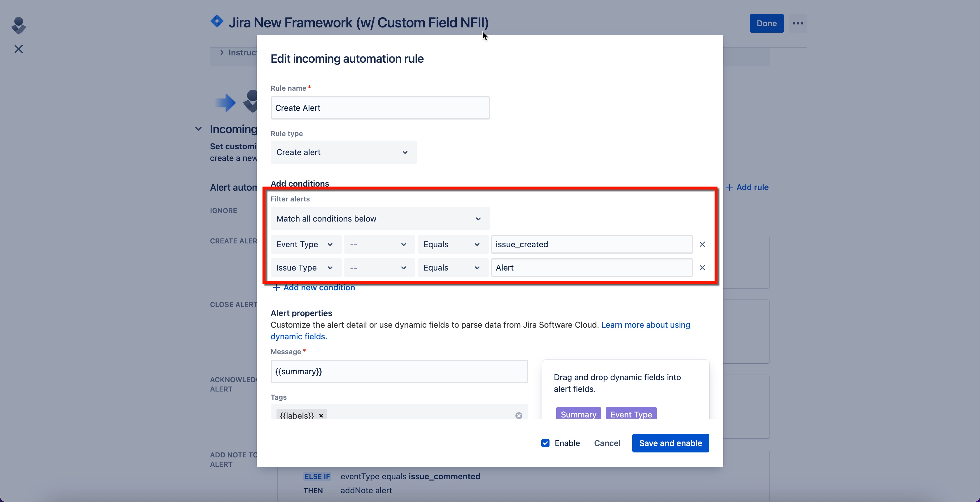The image size is (980, 502).
Task: Click the plus icon on Add new condition
Action: (x=276, y=288)
